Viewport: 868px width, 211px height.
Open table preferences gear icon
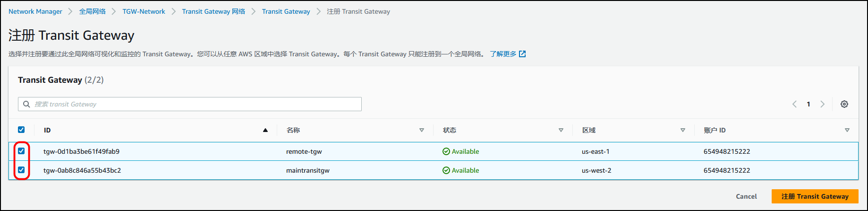point(844,104)
